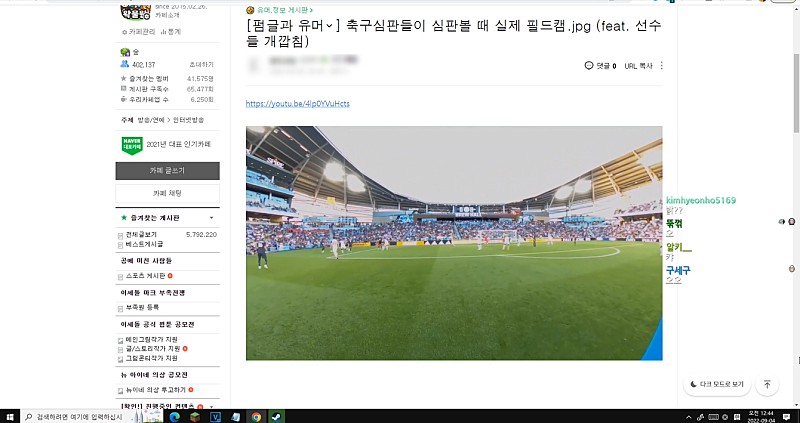Image resolution: width=800 pixels, height=423 pixels.
Task: Open the 카페관리 gear link
Action: [x=139, y=32]
